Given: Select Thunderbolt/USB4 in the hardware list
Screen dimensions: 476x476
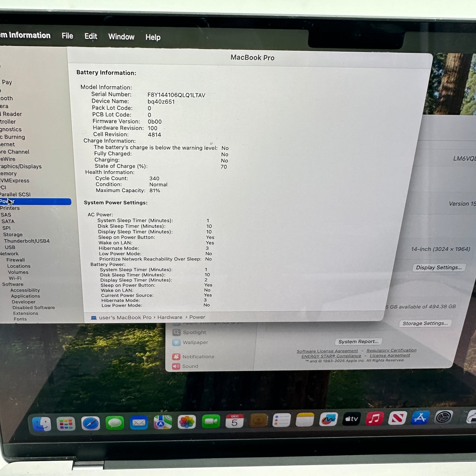Looking at the screenshot, I should point(27,240).
